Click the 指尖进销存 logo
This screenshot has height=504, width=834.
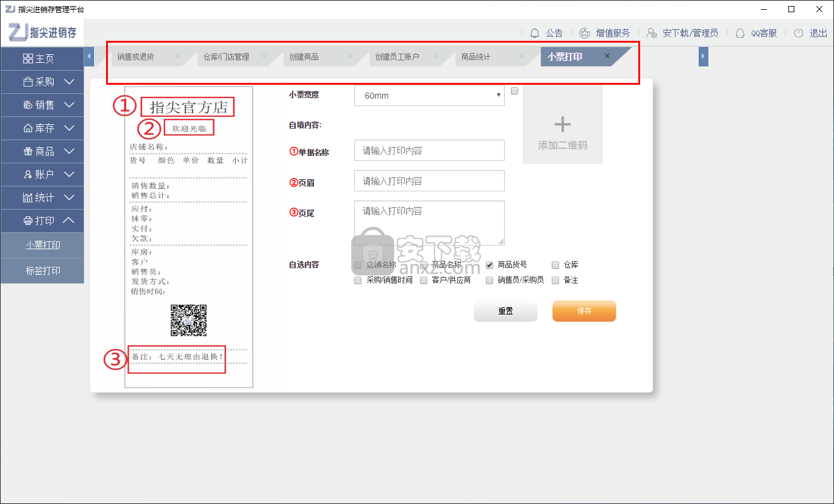pyautogui.click(x=42, y=32)
